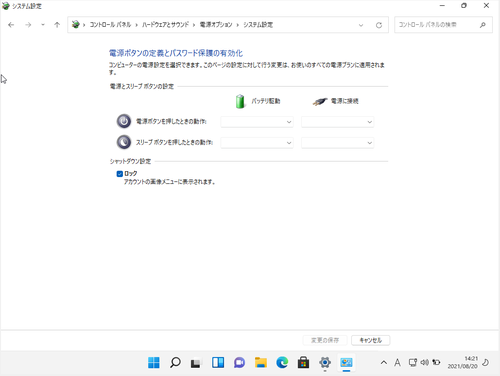Open File Explorer from taskbar
Screen dimensions: 500x376
pos(261,362)
